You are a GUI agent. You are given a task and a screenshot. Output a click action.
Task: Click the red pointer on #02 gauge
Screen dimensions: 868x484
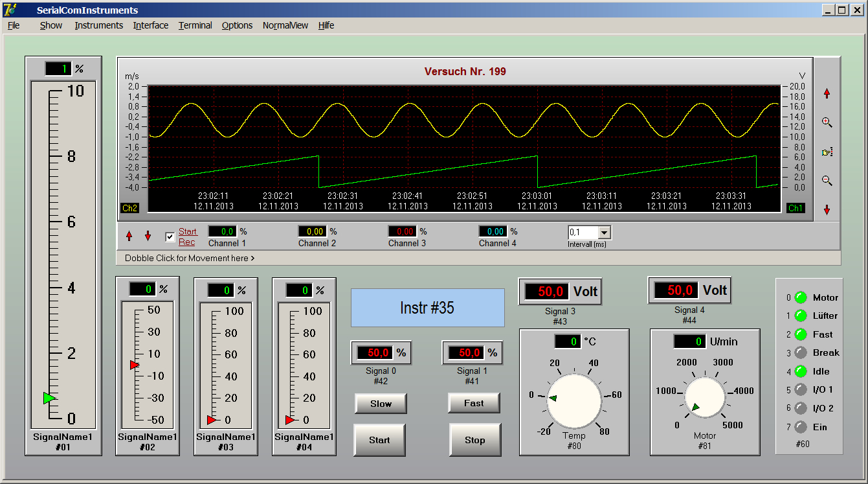(134, 365)
